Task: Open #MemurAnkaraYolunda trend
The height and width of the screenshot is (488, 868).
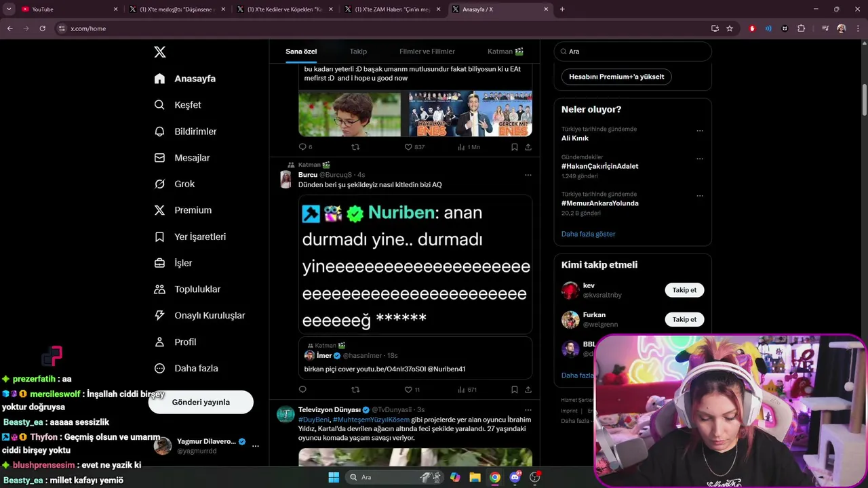Action: 599,203
